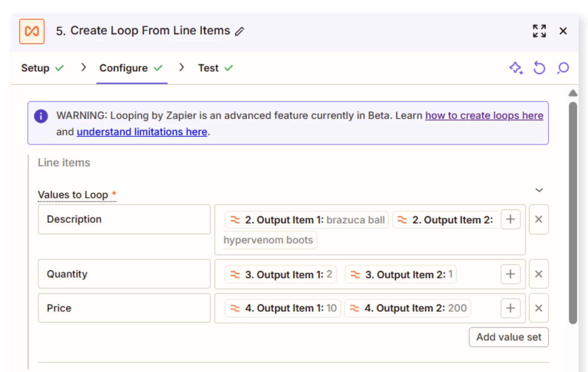Follow the 'understand limitations here' link
588x372 pixels.
pyautogui.click(x=142, y=132)
